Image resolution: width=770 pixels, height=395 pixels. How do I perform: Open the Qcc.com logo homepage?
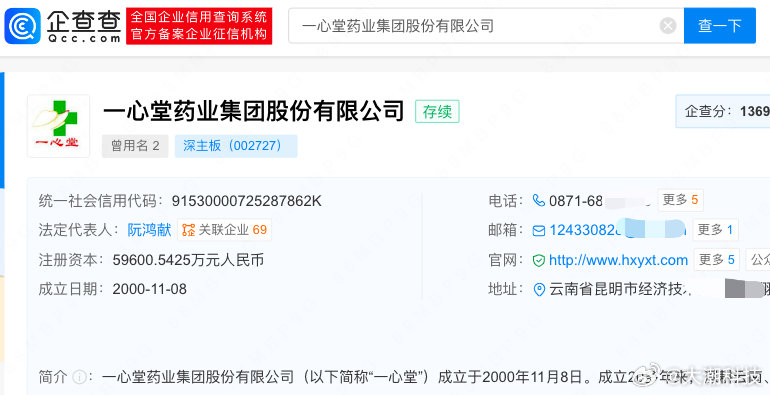pos(63,26)
